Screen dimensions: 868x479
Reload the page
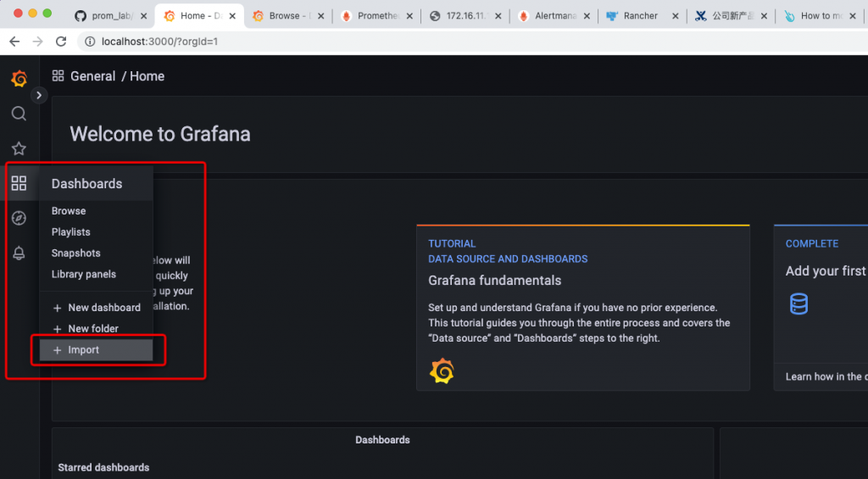[x=61, y=41]
